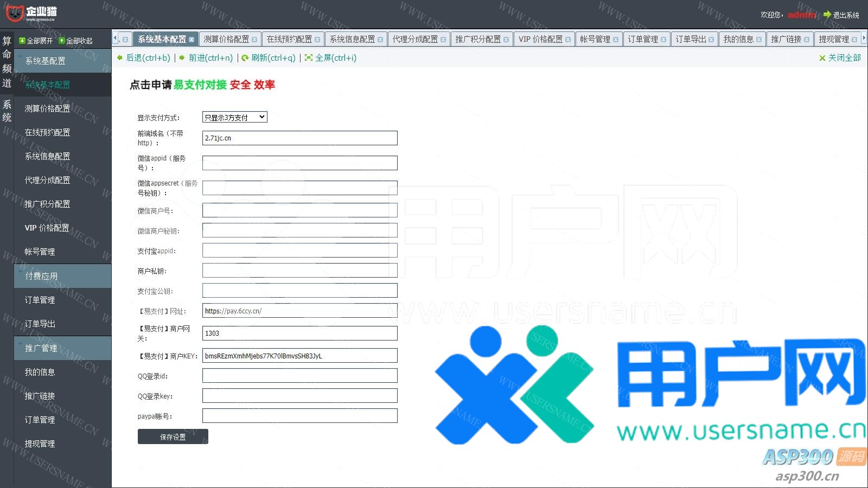This screenshot has width=868, height=488.
Task: Collapse the 推广管理 sidebar group
Action: pos(63,348)
